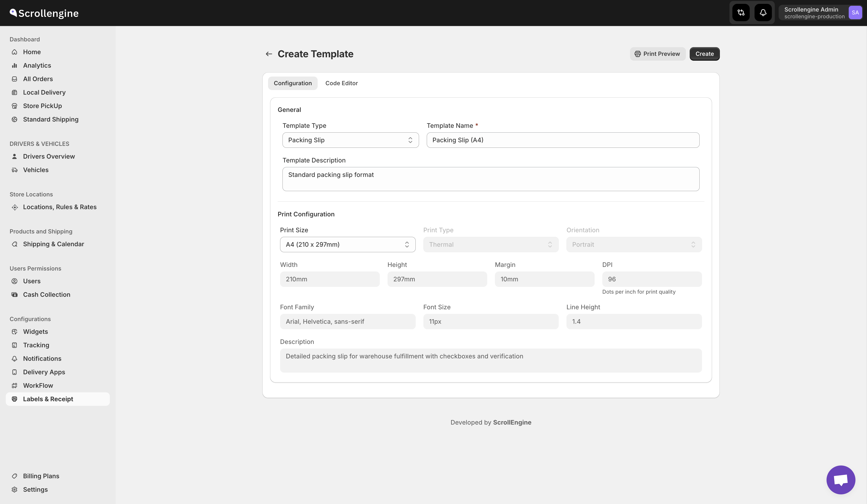This screenshot has width=867, height=504.
Task: Open the Print Size dropdown
Action: coord(348,245)
